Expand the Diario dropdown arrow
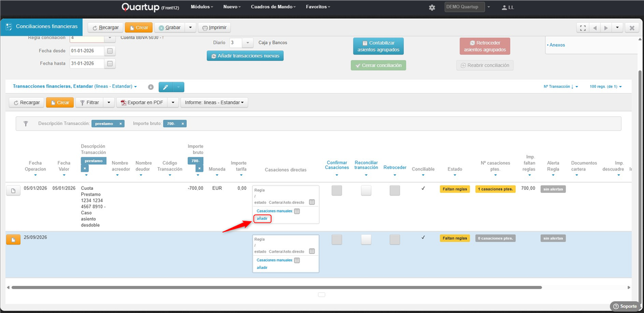This screenshot has width=644, height=313. pos(248,43)
